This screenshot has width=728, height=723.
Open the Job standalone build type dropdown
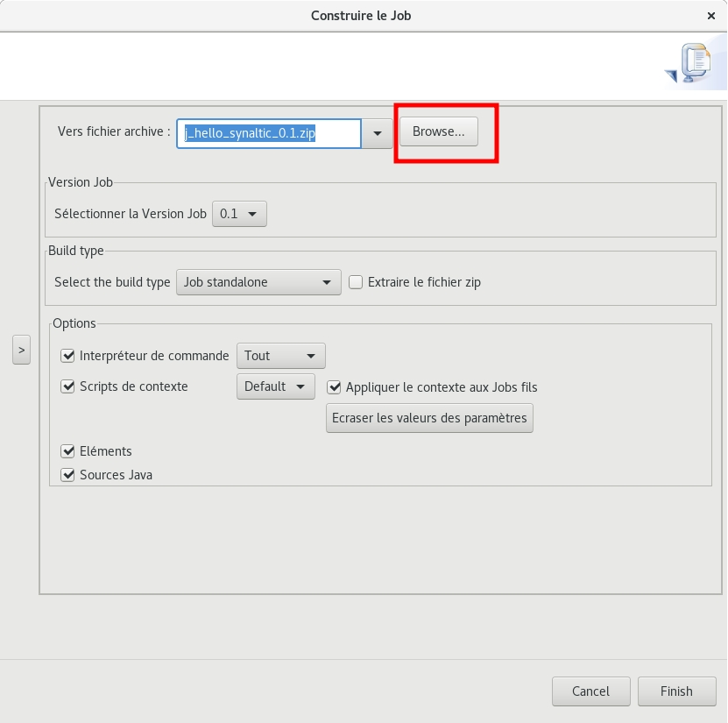coord(258,282)
